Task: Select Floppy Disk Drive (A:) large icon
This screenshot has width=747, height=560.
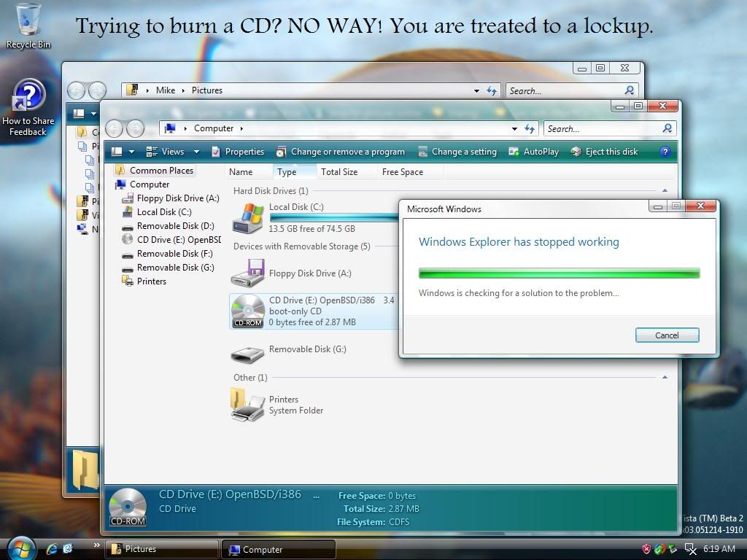Action: click(248, 273)
